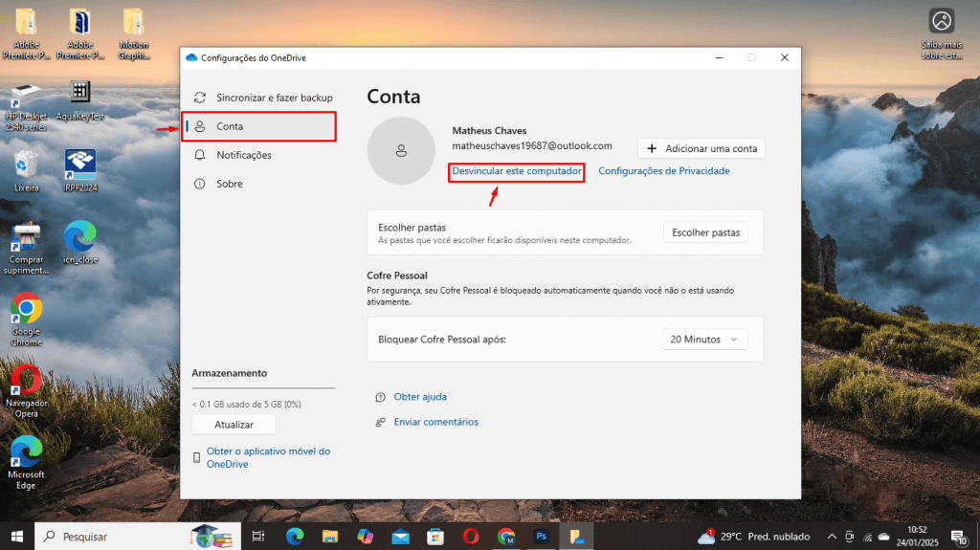Open Chrome from the taskbar
The width and height of the screenshot is (980, 550).
click(x=506, y=537)
